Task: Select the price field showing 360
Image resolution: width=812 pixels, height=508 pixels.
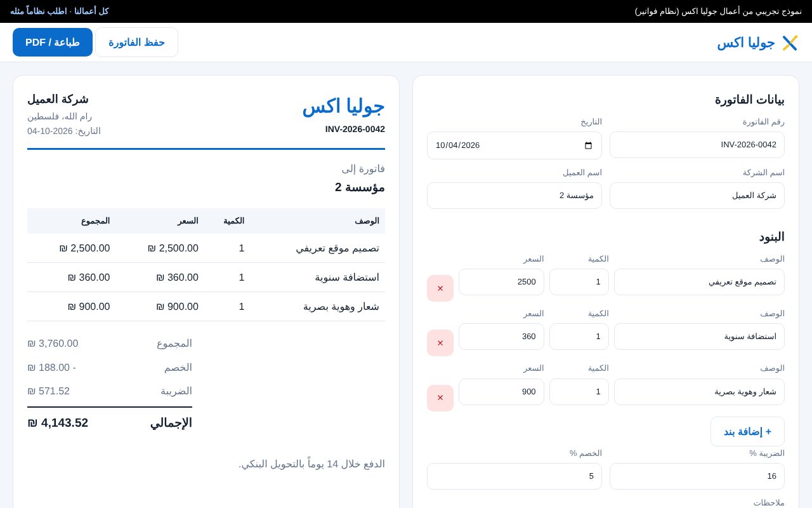Action: [x=501, y=337]
